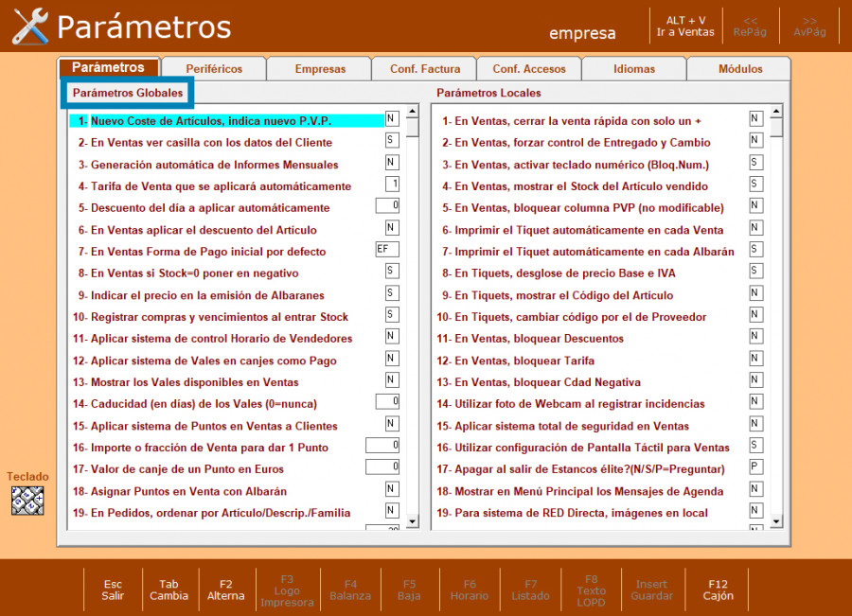This screenshot has width=852, height=616.
Task: Click the on-screen Teclado keyboard icon
Action: 27,500
